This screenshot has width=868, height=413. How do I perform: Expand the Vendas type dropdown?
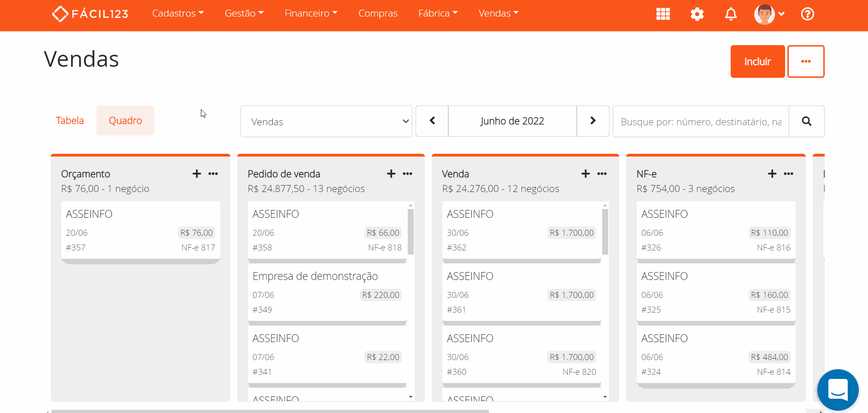click(x=326, y=122)
